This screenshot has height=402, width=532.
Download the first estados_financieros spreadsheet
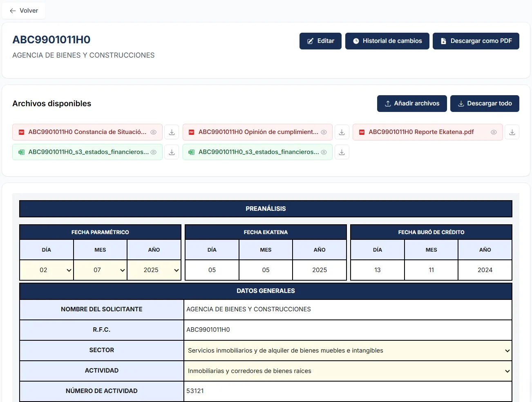point(172,152)
